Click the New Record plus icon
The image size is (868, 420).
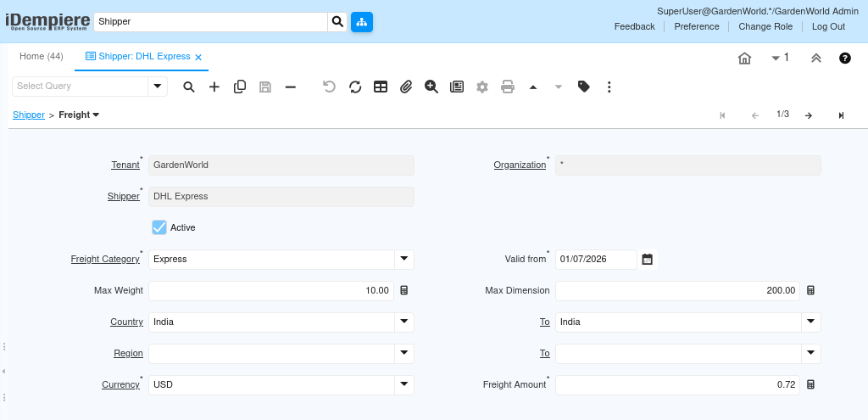[x=214, y=87]
